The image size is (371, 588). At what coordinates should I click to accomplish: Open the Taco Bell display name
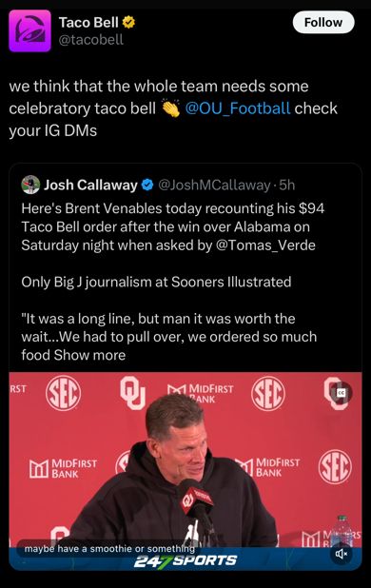tap(88, 23)
